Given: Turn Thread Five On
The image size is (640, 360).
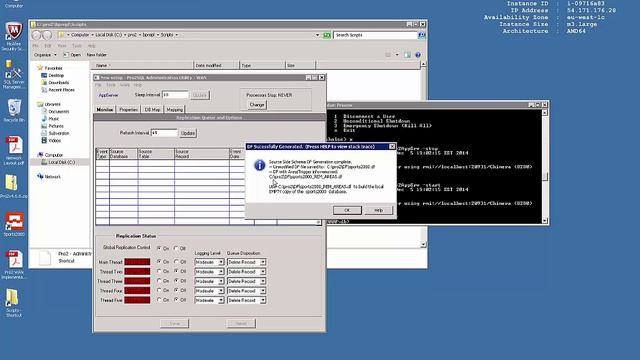Looking at the screenshot, I should pos(159,300).
